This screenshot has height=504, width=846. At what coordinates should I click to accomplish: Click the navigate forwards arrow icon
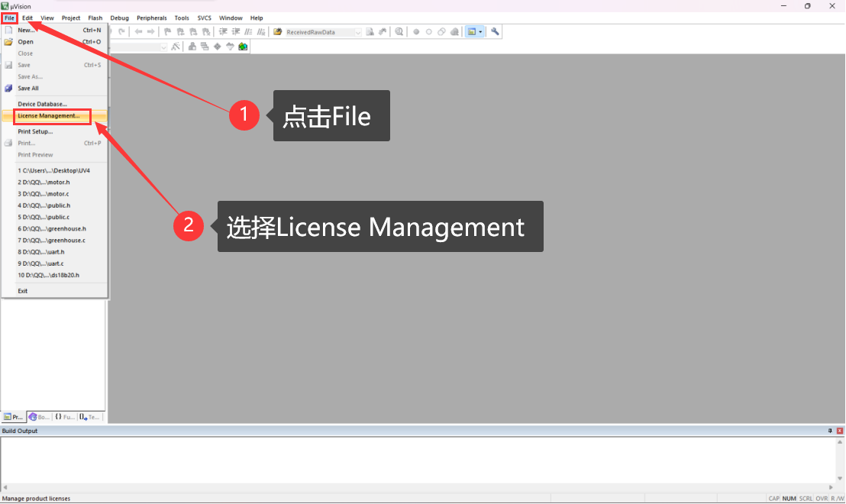coord(151,32)
